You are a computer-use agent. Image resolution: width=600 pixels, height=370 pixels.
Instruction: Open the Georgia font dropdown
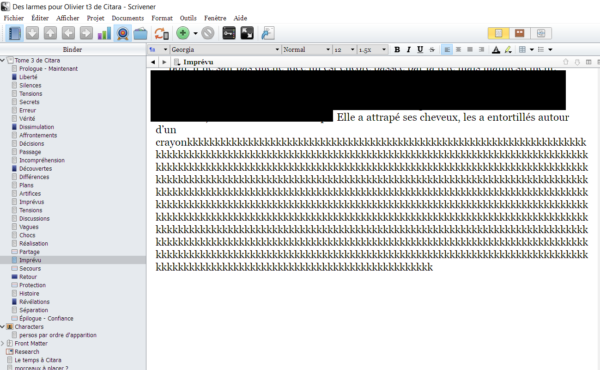225,49
